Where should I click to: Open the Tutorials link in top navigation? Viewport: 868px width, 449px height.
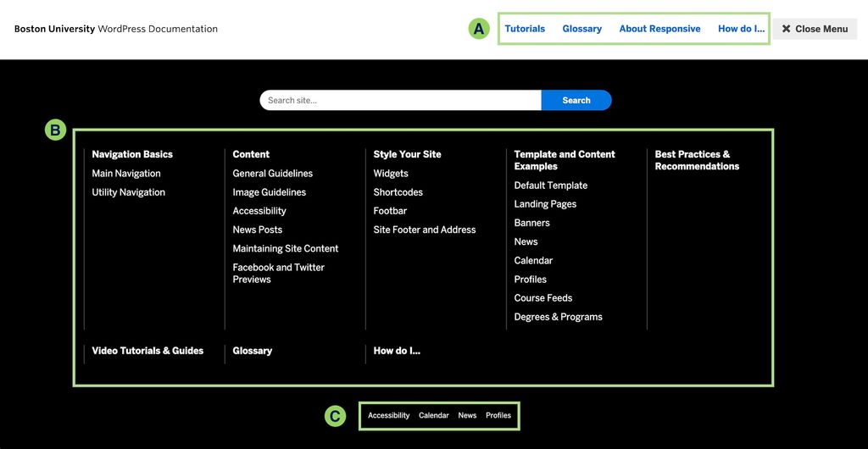point(525,29)
